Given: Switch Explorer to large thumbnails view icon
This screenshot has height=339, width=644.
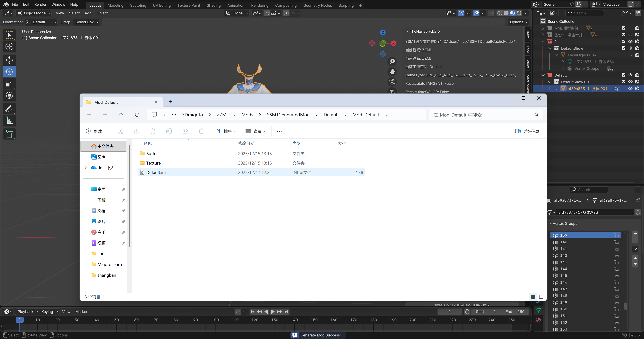Looking at the screenshot, I should 541,297.
